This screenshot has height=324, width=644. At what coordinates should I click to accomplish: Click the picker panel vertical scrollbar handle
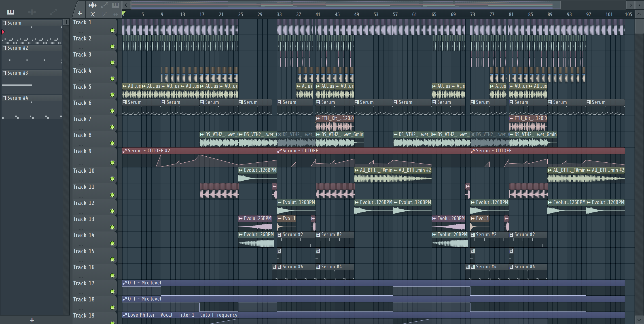[x=66, y=22]
